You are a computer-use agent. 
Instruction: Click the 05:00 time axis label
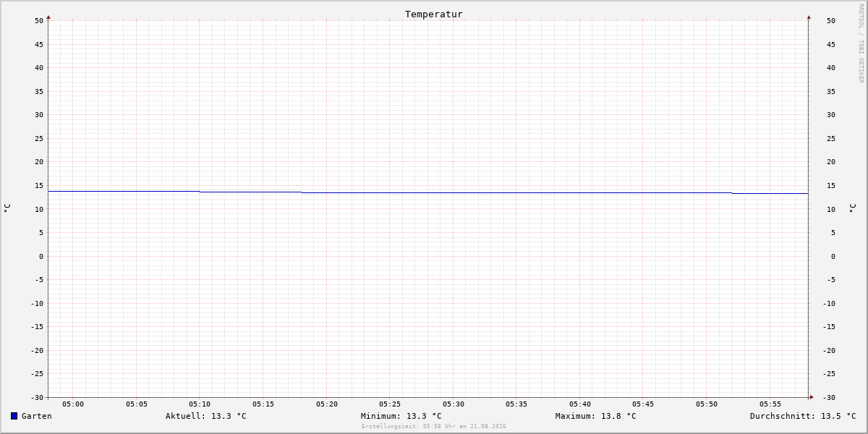coord(73,404)
